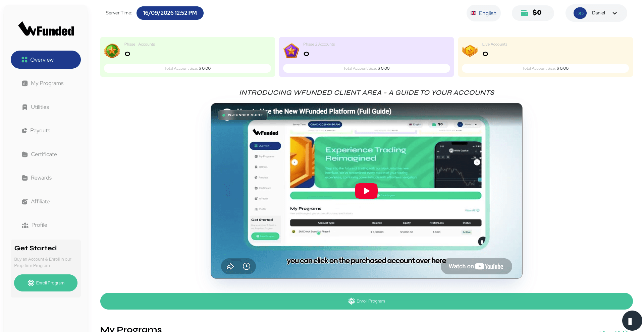The image size is (644, 332).
Task: Click the DO user avatar
Action: click(x=580, y=13)
